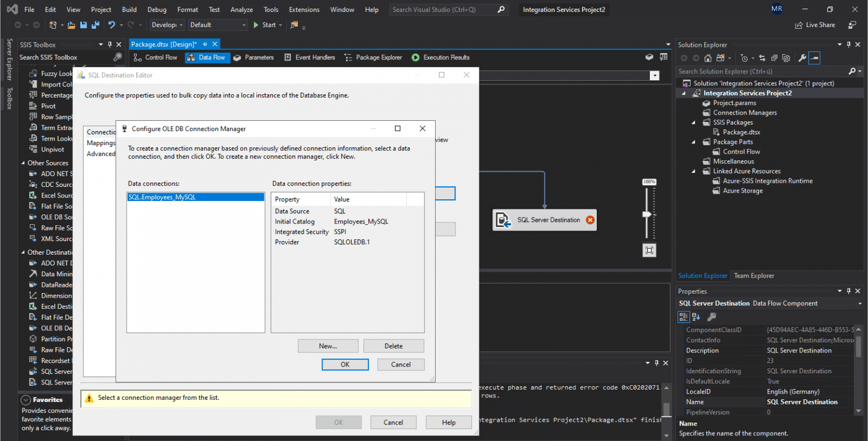Click New... button in connection manager dialog

(x=328, y=346)
